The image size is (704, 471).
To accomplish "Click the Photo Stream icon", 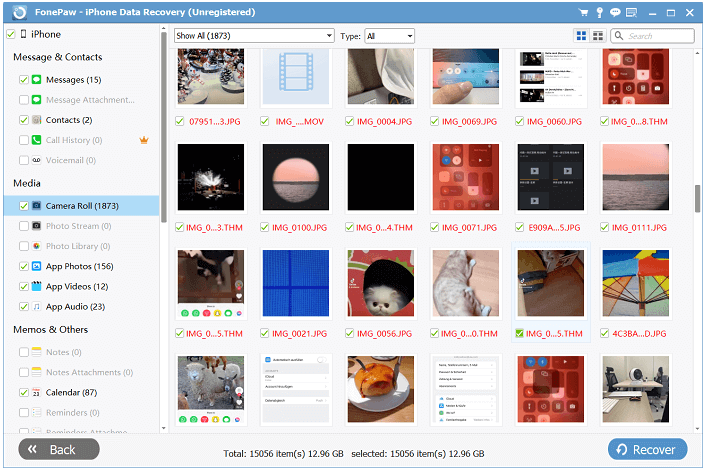I will click(x=37, y=226).
